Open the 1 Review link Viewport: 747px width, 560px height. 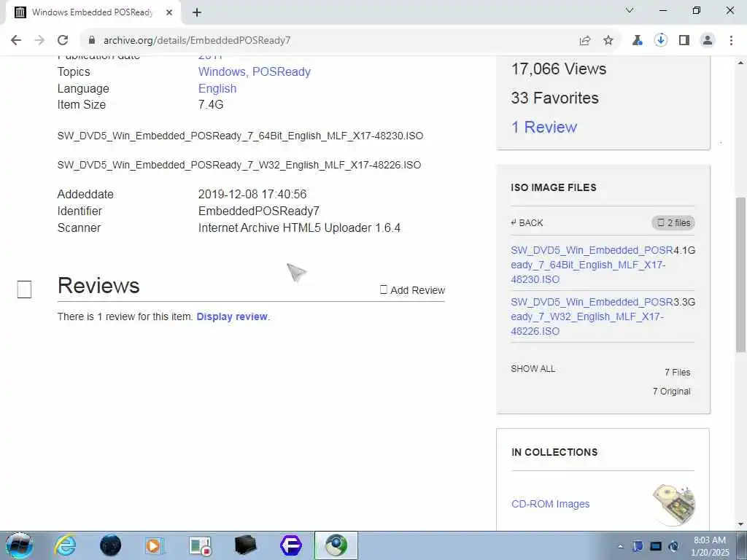click(x=543, y=127)
